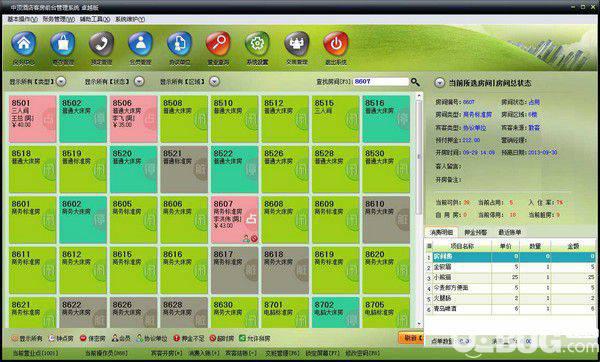Screen dimensions: 600x362
Task: Switch to the 消费明细 tab
Action: coord(441,232)
